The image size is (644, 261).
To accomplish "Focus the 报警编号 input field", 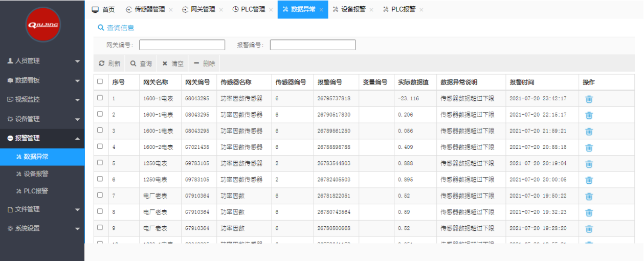I will [313, 45].
